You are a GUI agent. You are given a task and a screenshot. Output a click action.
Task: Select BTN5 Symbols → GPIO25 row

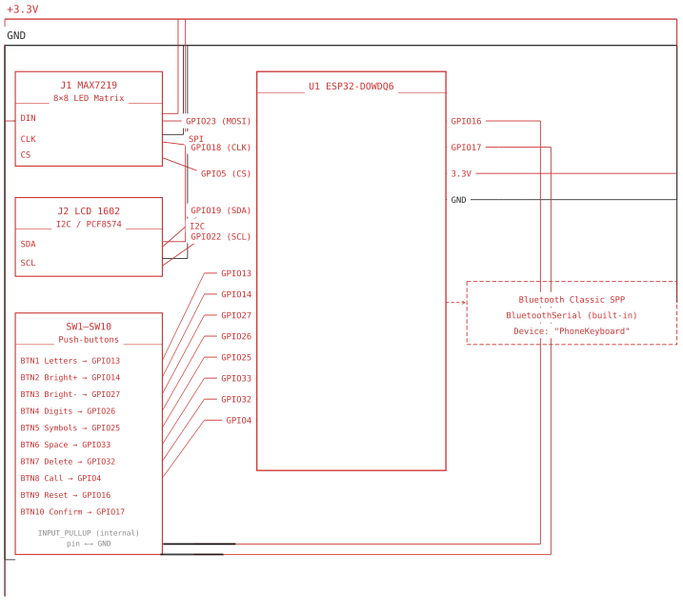click(x=70, y=427)
